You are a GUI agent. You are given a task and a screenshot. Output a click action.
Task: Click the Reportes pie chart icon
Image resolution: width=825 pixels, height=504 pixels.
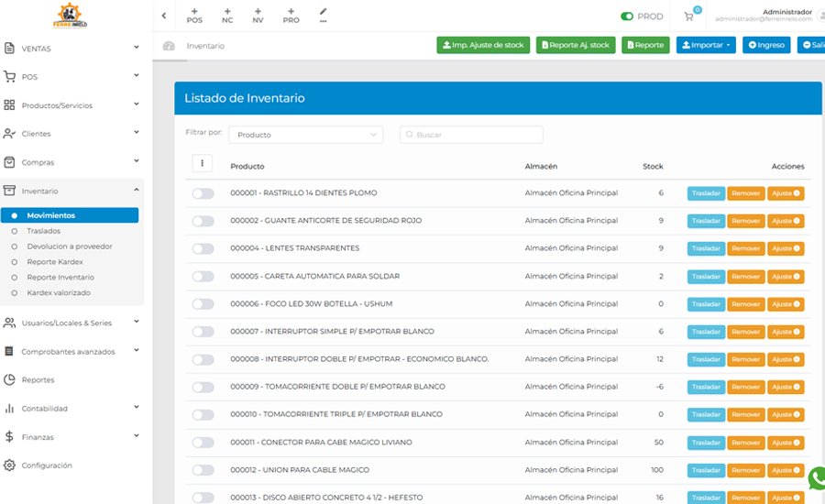tap(9, 379)
